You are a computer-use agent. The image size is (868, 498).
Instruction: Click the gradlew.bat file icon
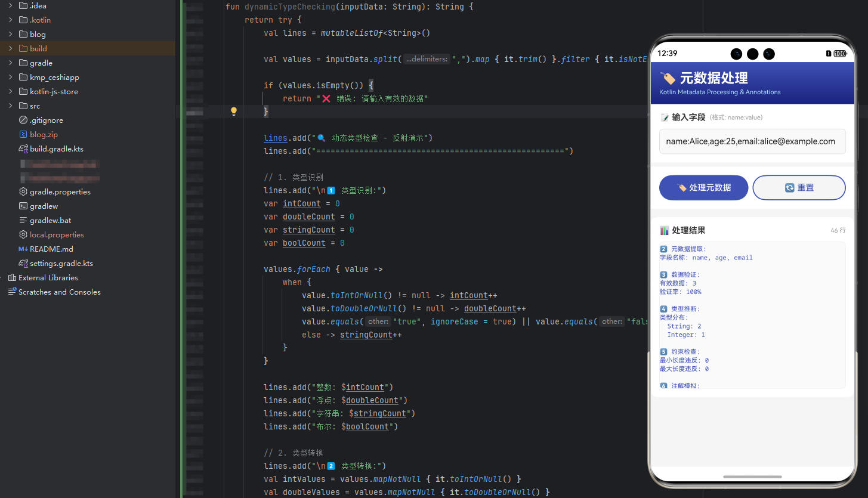[23, 220]
